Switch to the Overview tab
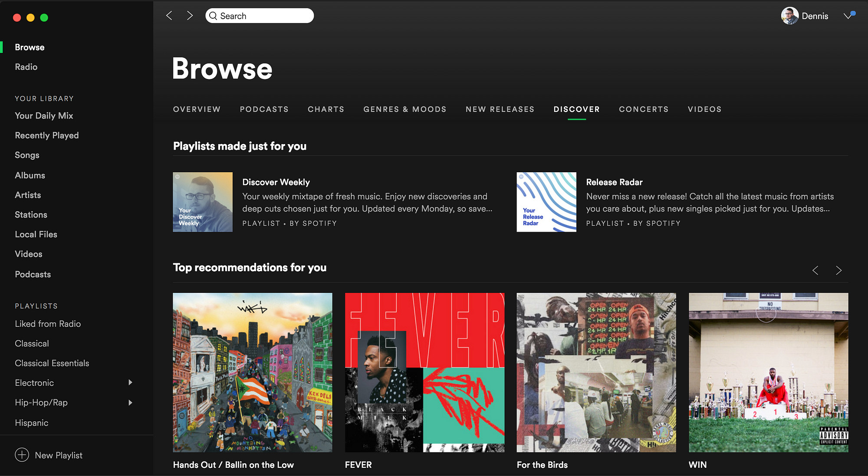Screen dimensions: 868x476 tap(197, 109)
